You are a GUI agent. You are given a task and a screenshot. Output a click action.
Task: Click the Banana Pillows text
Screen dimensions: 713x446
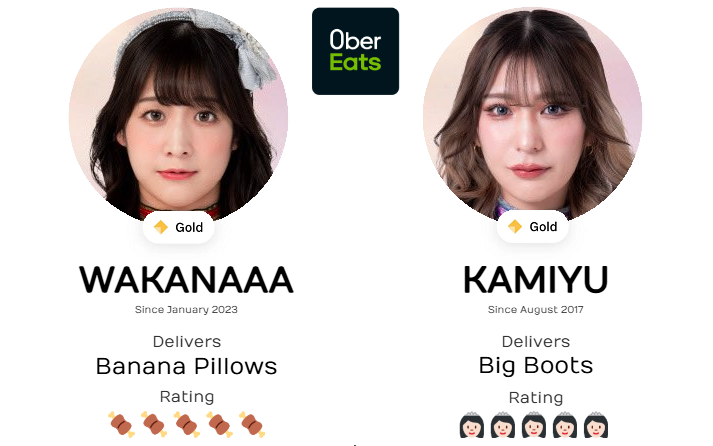click(186, 366)
